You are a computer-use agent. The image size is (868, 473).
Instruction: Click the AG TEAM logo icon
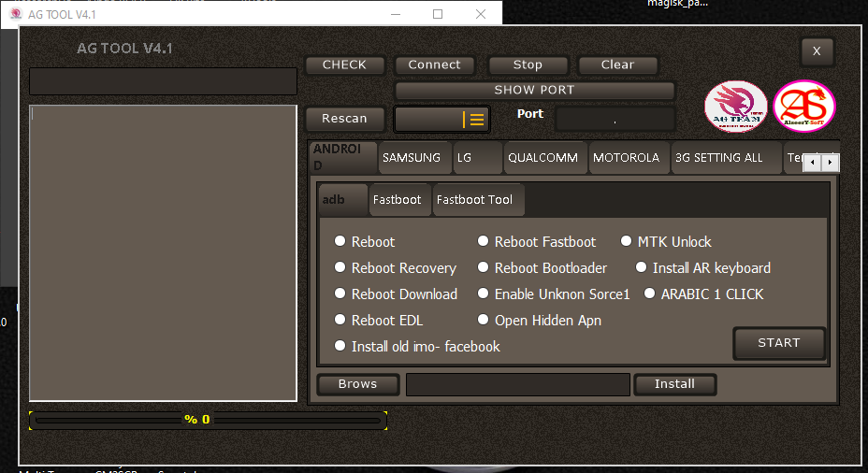click(736, 107)
